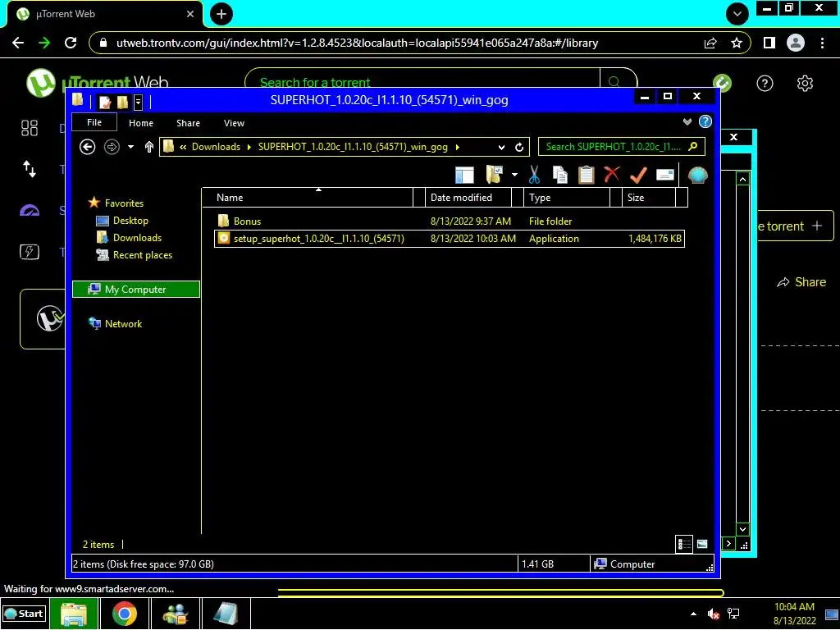Switch to details view icon

tap(684, 545)
